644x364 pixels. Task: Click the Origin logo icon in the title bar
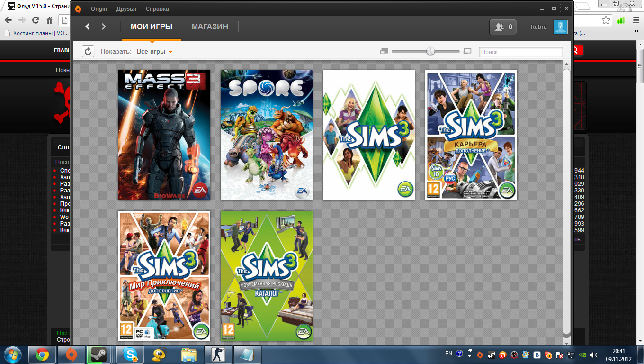(78, 9)
